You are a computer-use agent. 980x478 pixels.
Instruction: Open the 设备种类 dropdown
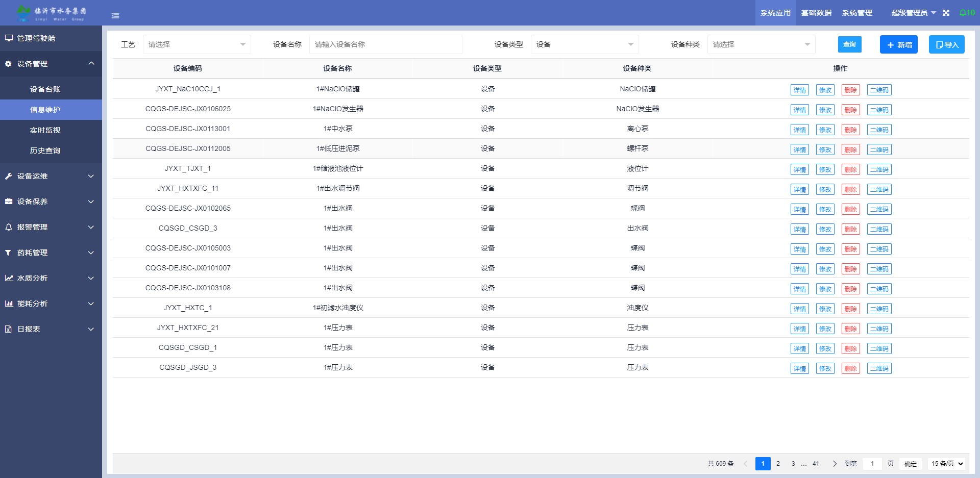pyautogui.click(x=762, y=44)
